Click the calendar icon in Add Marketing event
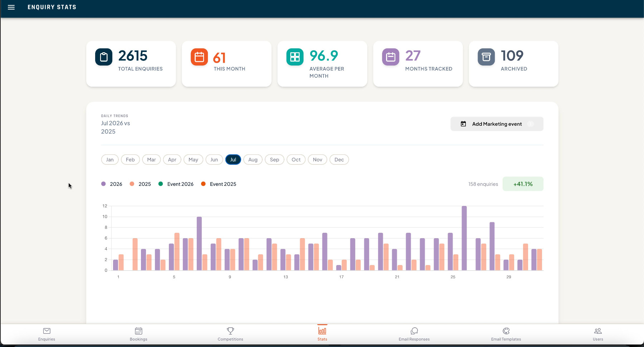644x347 pixels. pyautogui.click(x=463, y=124)
